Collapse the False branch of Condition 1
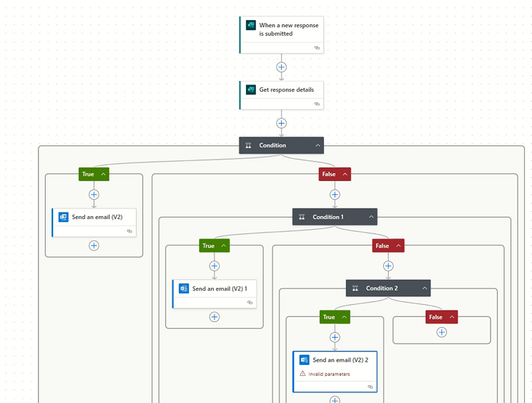This screenshot has width=532, height=403. click(399, 246)
